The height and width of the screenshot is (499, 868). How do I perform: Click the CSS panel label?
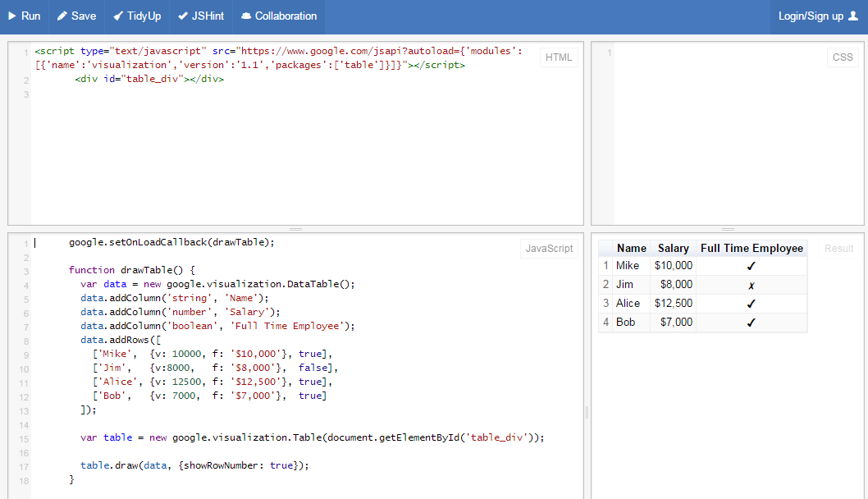pos(843,57)
